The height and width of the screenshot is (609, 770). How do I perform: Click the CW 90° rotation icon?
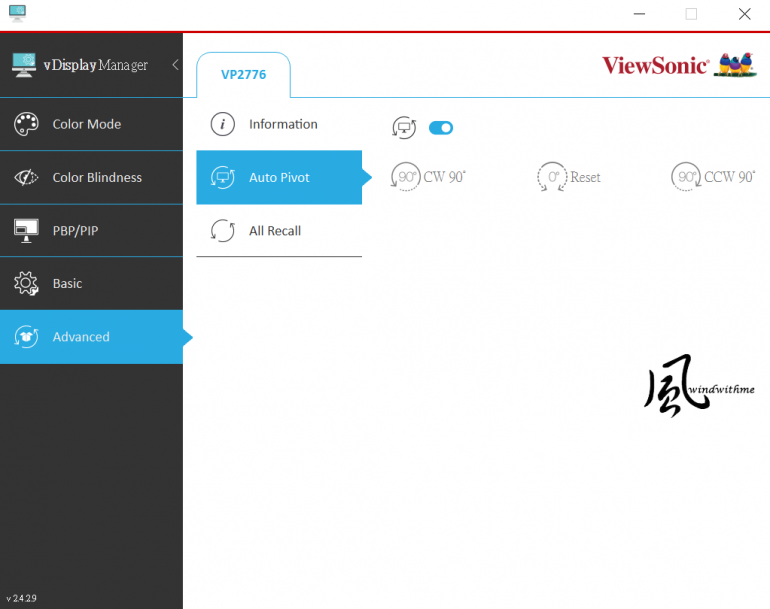[x=406, y=177]
